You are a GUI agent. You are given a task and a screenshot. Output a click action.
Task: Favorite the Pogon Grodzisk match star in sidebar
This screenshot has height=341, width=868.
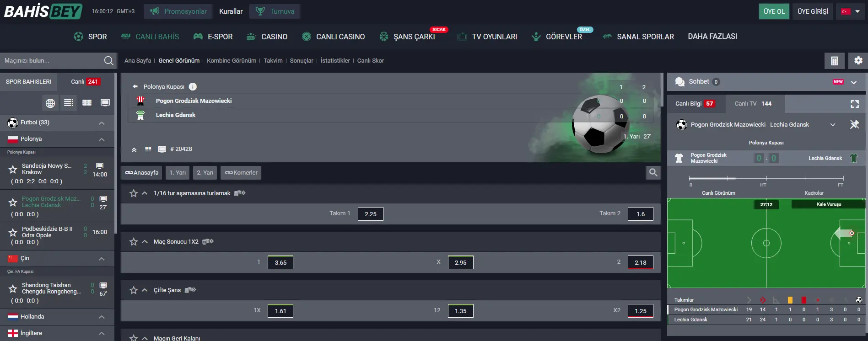click(x=13, y=202)
